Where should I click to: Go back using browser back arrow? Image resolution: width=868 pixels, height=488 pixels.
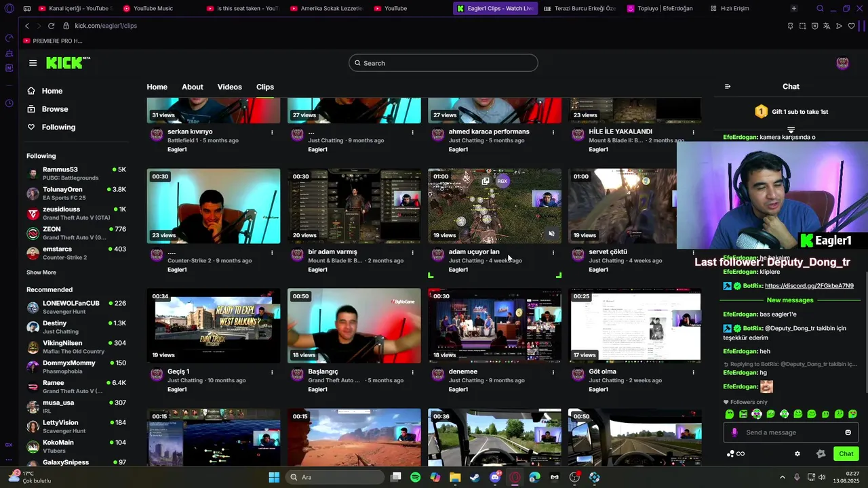coord(26,26)
